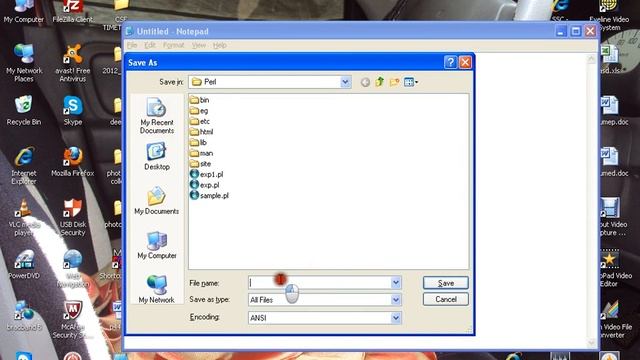Select Recycle Bin on desktop
Image resolution: width=640 pixels, height=360 pixels.
24,110
